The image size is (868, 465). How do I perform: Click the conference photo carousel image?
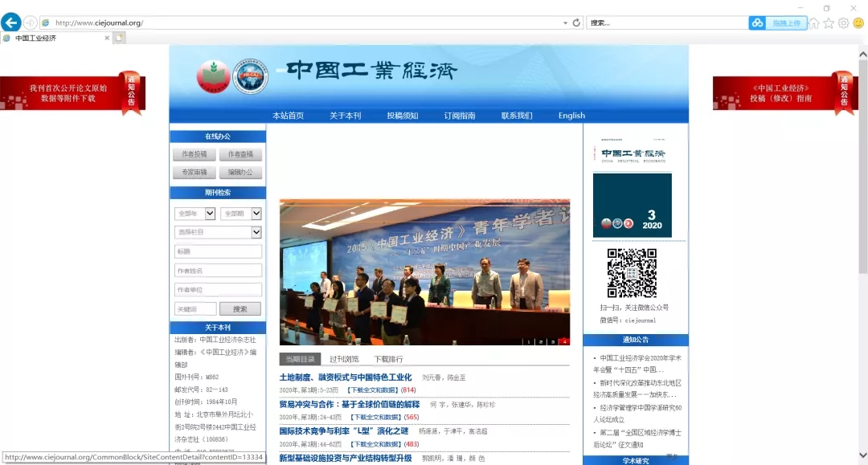click(424, 272)
